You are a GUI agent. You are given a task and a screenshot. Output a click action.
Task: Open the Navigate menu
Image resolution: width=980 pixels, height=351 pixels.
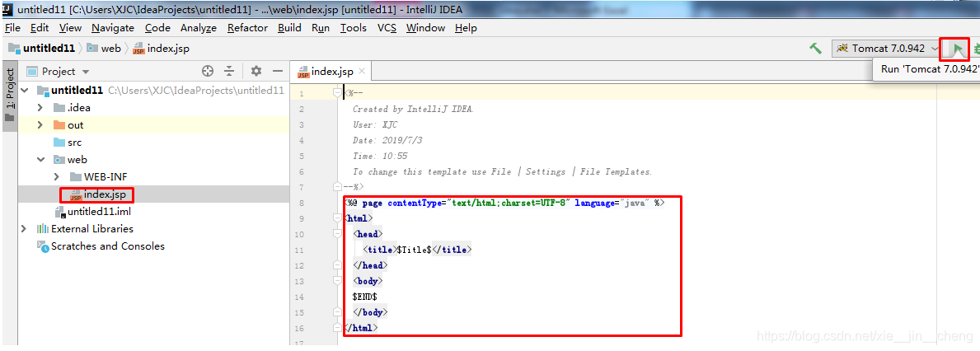[112, 27]
